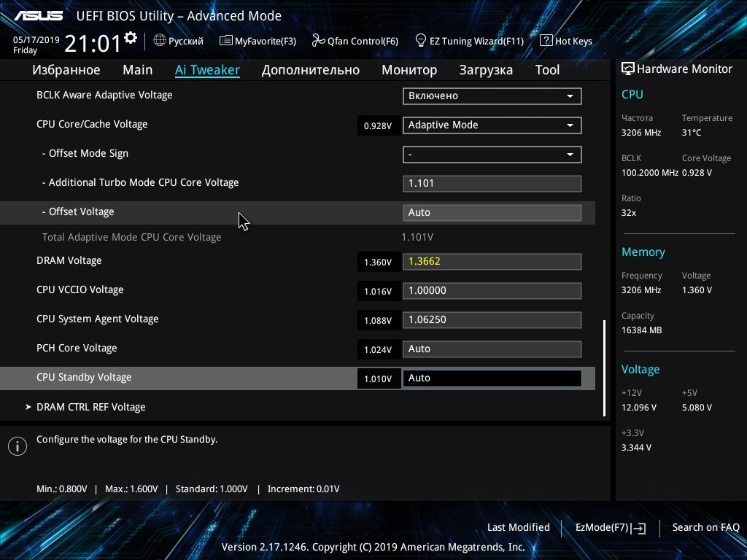Click the CPU temperature 31°C value

692,133
